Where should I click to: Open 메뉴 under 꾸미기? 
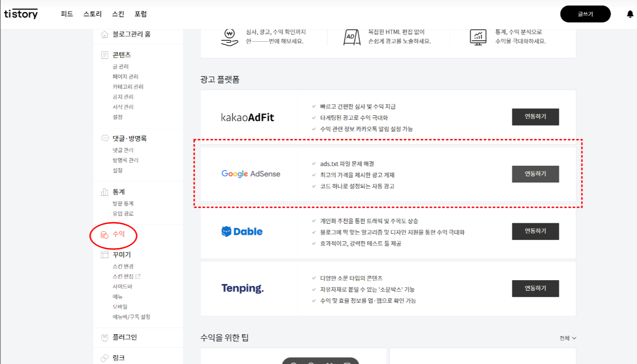click(x=117, y=296)
